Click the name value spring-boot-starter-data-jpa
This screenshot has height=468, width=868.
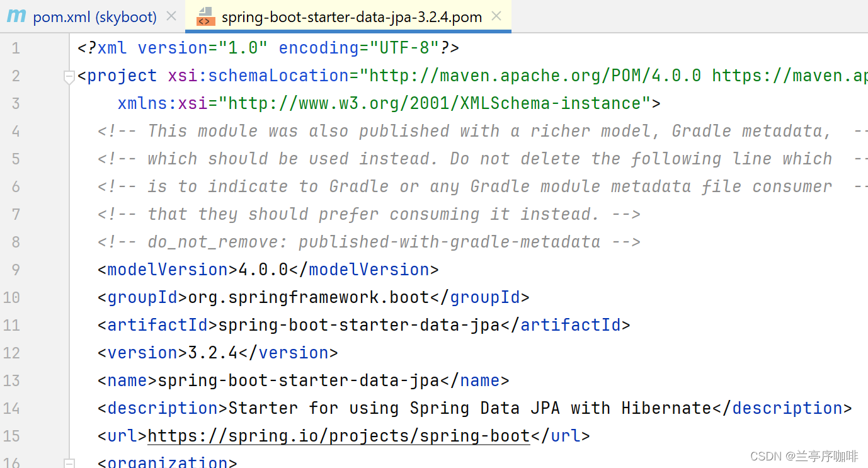pyautogui.click(x=299, y=380)
